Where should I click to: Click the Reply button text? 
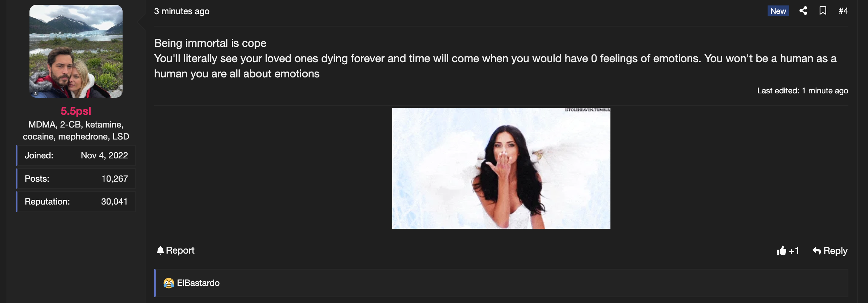pyautogui.click(x=835, y=251)
